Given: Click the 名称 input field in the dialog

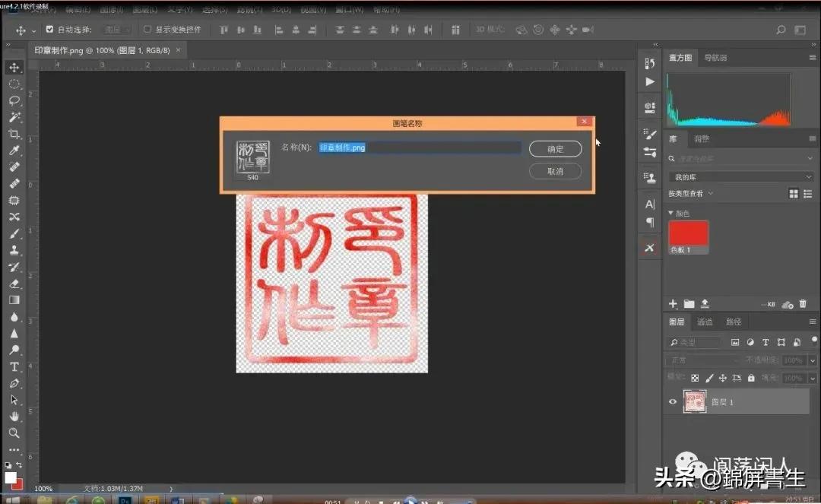Looking at the screenshot, I should 418,147.
